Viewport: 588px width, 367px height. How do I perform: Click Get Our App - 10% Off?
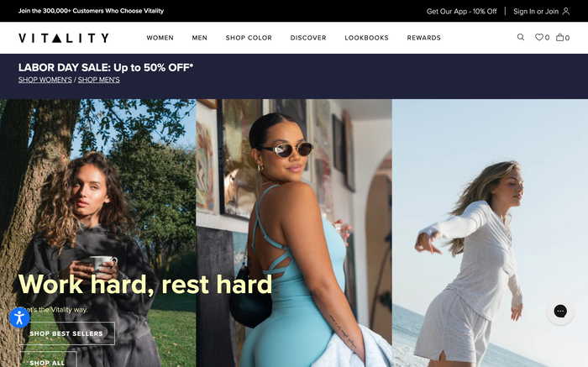462,11
